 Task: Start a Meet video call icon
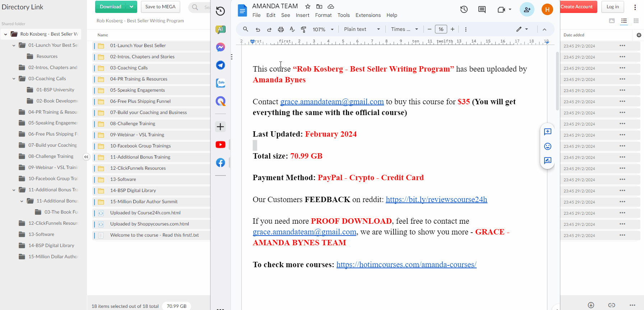point(501,10)
